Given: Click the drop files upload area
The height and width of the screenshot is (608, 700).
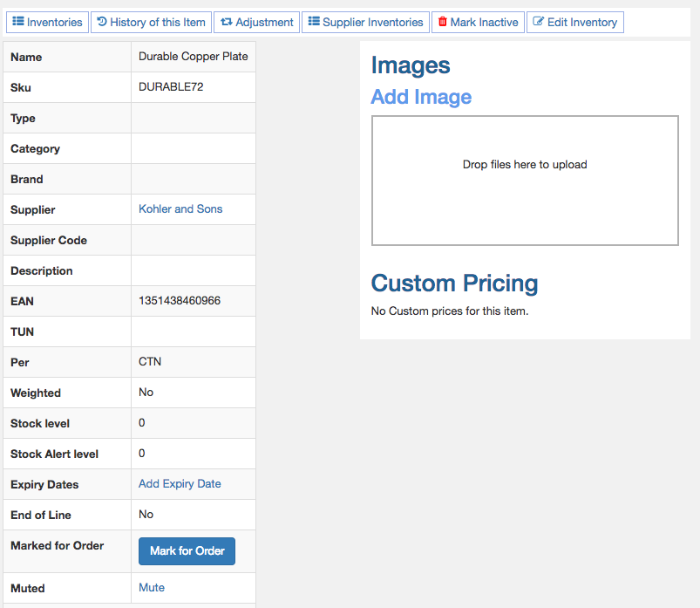Looking at the screenshot, I should 525,181.
